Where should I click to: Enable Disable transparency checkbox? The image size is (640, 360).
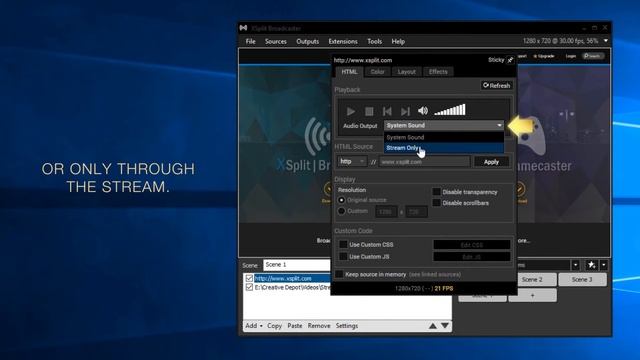coord(436,192)
